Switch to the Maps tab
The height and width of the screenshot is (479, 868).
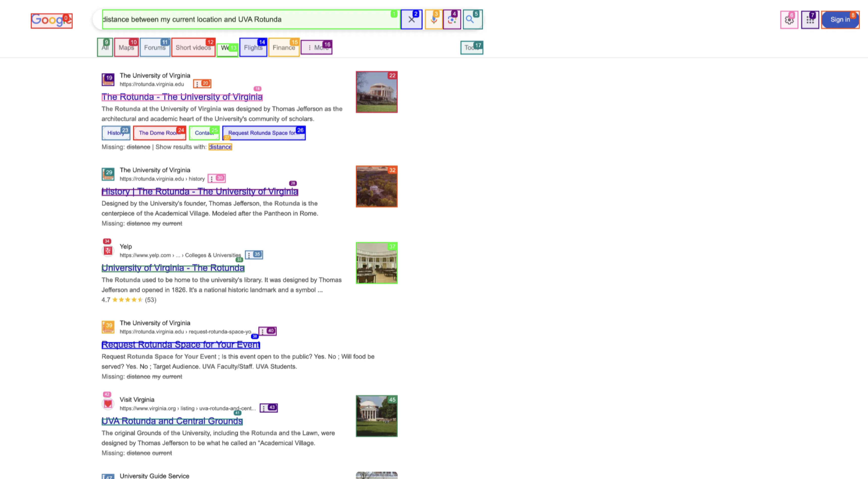click(x=126, y=47)
